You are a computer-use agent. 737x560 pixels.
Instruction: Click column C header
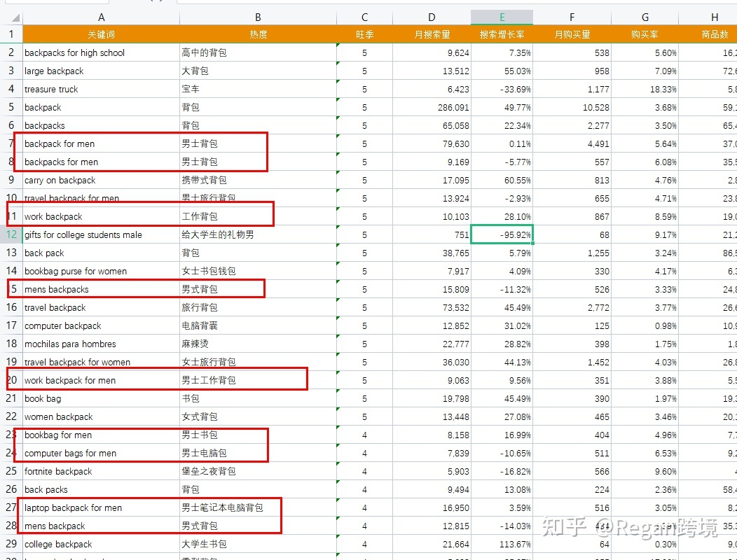364,17
